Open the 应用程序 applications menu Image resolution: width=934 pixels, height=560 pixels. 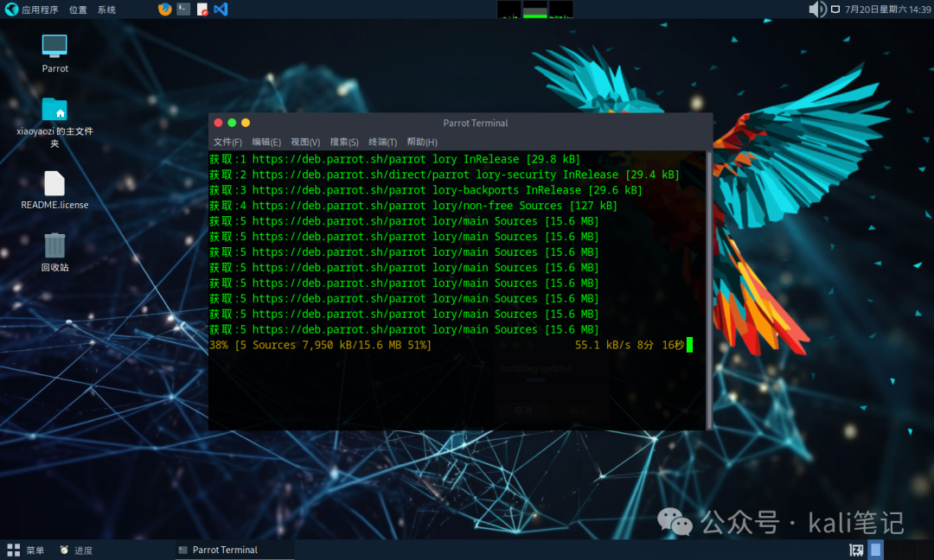[40, 10]
